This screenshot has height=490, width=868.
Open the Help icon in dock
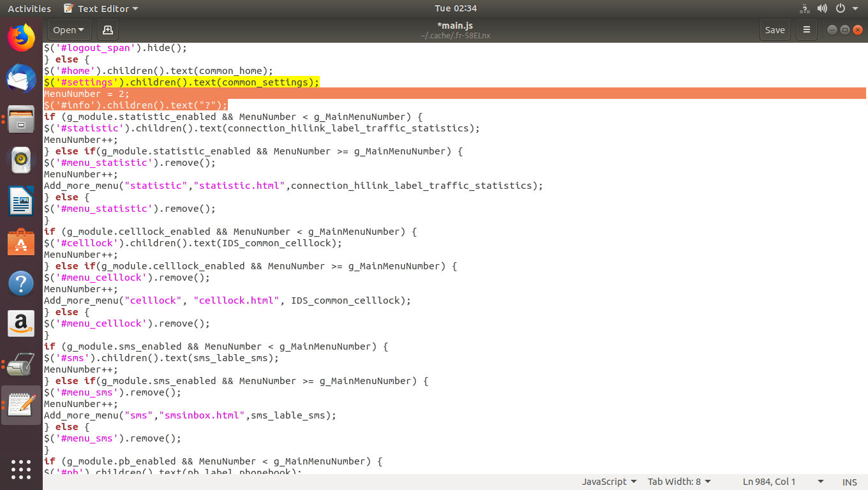[x=21, y=283]
